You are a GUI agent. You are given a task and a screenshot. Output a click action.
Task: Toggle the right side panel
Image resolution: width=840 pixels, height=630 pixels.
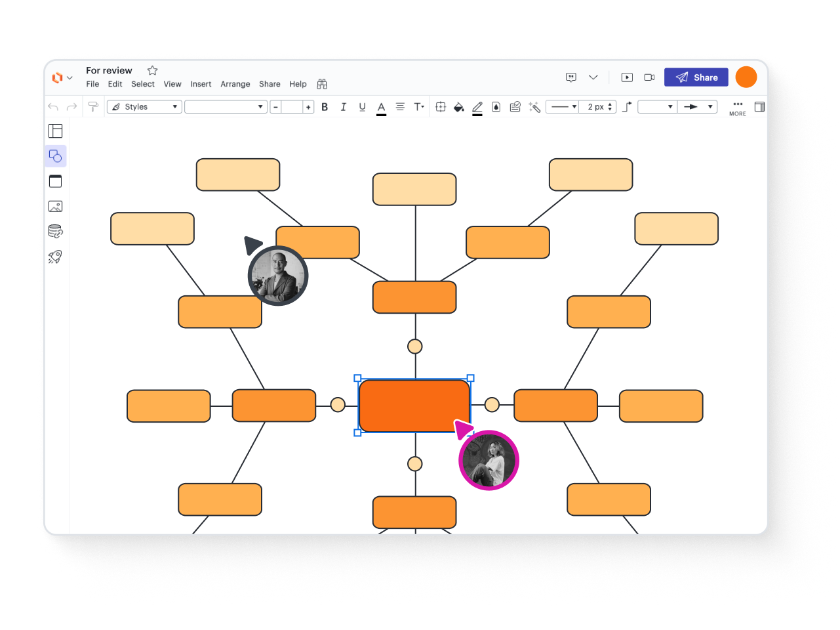[759, 107]
